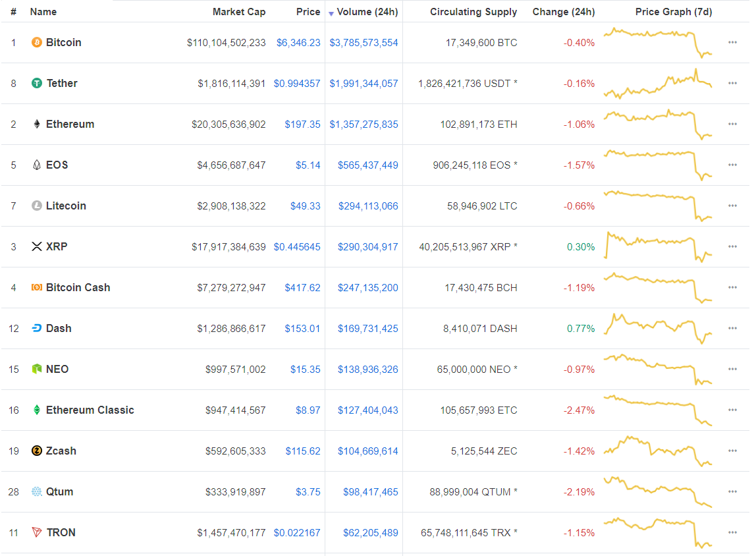Image resolution: width=756 pixels, height=556 pixels.
Task: Click Dash volume $169,731,425
Action: (x=368, y=329)
